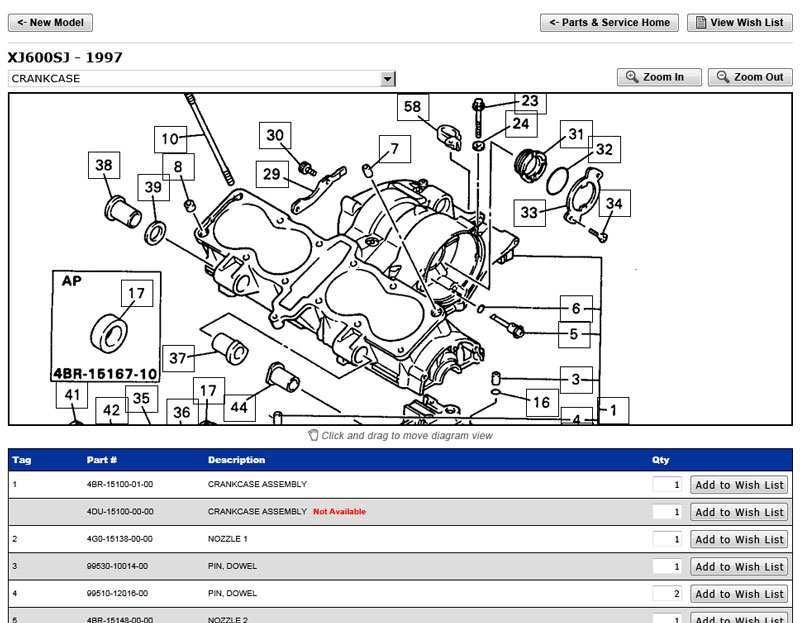Click the Zoom Out button
Screen dimensions: 800x623
coord(750,77)
